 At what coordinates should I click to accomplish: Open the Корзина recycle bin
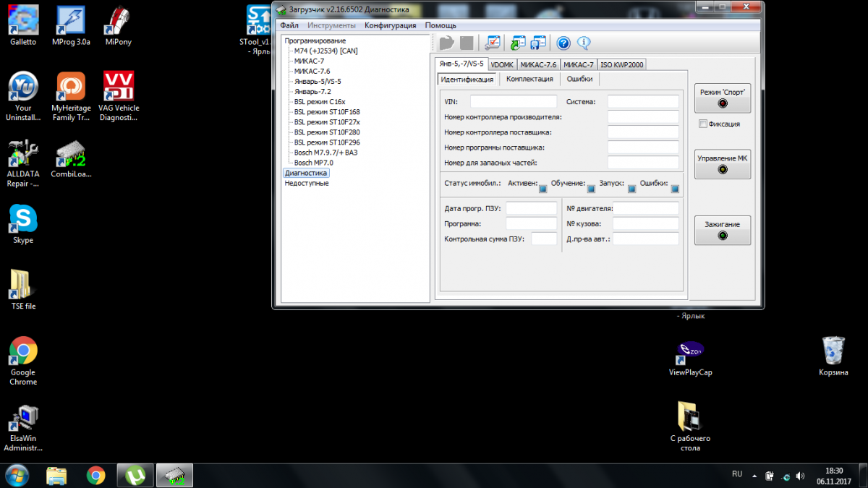click(x=833, y=356)
